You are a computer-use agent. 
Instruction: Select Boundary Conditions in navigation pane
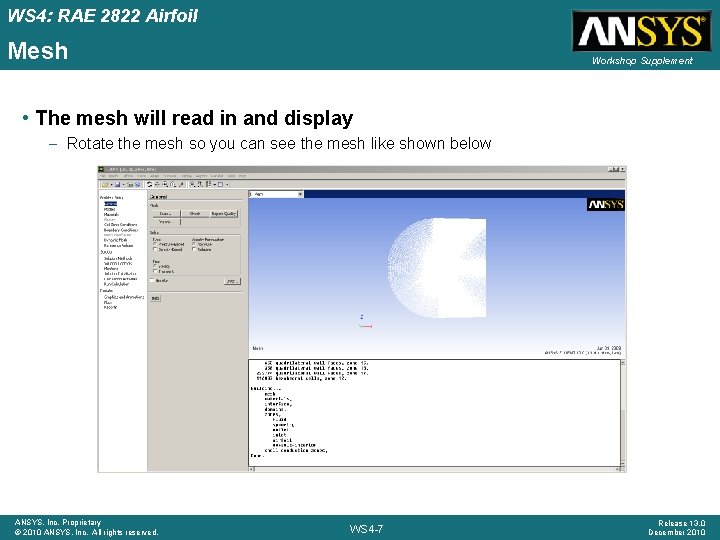point(121,230)
